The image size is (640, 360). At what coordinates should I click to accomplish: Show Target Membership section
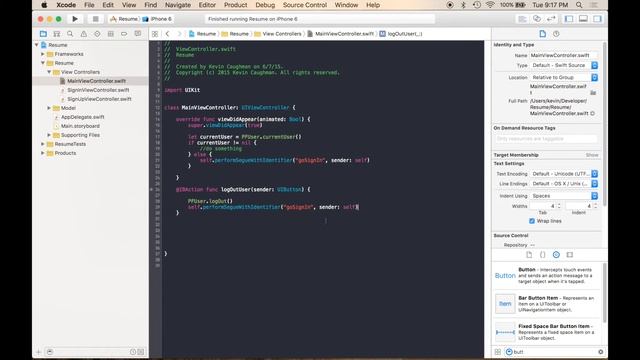click(592, 155)
